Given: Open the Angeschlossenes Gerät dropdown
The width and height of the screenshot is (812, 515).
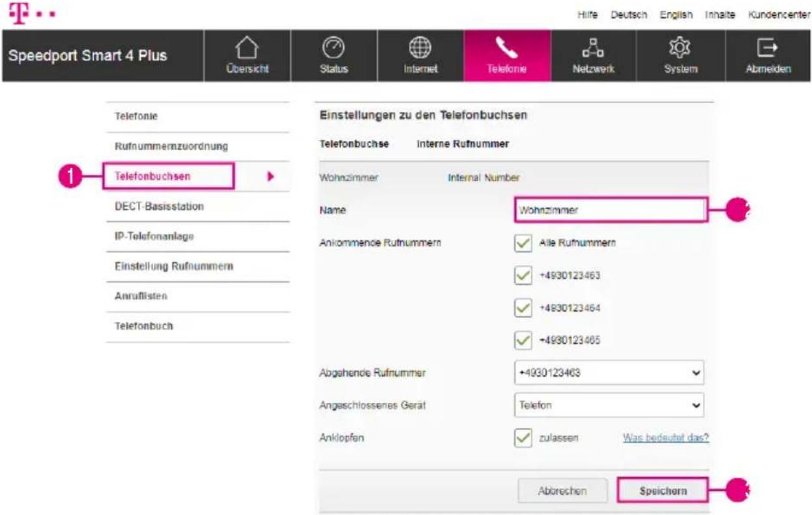Looking at the screenshot, I should click(x=609, y=405).
